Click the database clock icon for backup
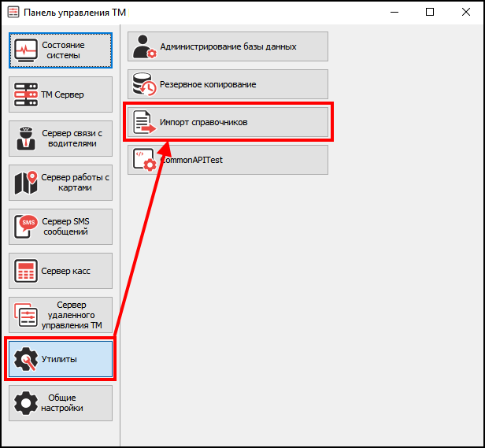485x448 pixels. (x=144, y=84)
